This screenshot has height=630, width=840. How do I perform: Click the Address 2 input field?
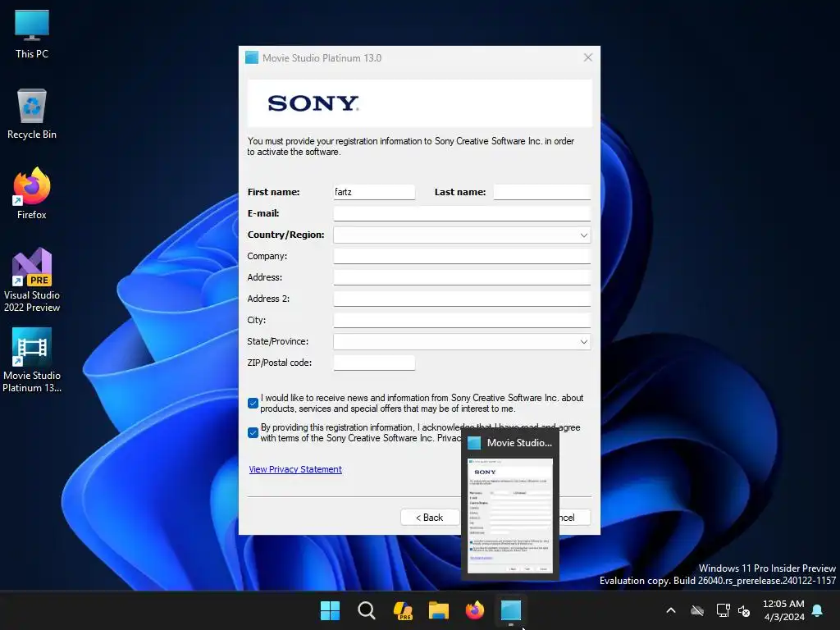coord(462,299)
